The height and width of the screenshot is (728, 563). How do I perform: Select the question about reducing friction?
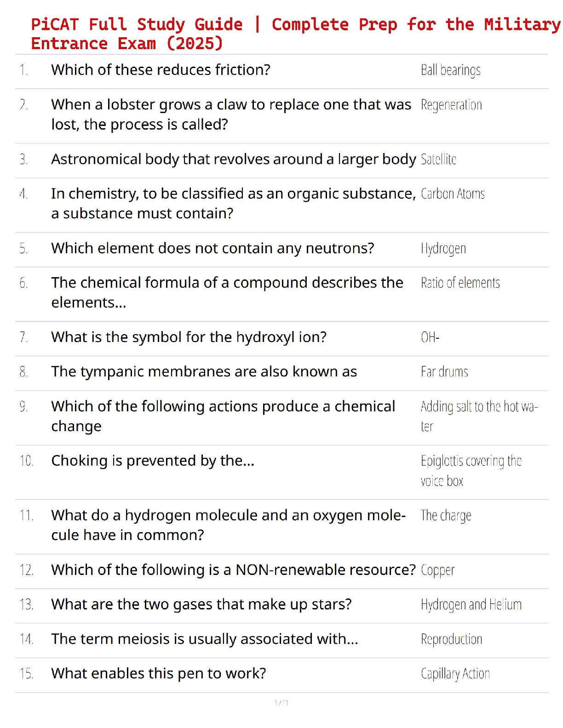[161, 70]
